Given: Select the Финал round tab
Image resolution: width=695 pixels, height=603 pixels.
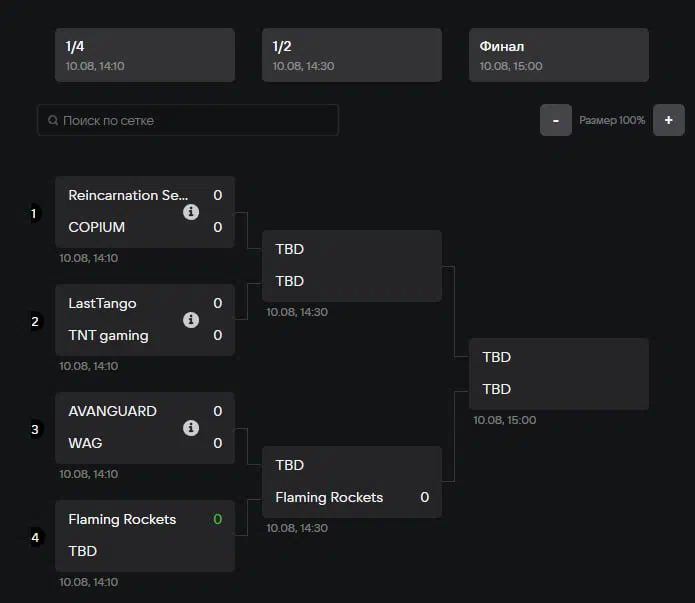Looking at the screenshot, I should 559,55.
